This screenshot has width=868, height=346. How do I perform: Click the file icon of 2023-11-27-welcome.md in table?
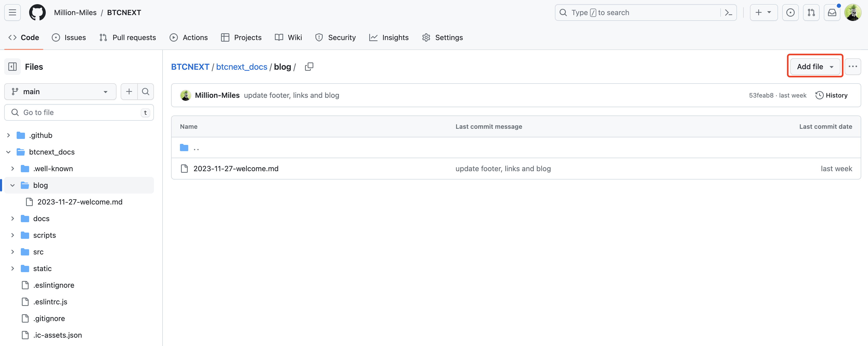[x=184, y=168]
